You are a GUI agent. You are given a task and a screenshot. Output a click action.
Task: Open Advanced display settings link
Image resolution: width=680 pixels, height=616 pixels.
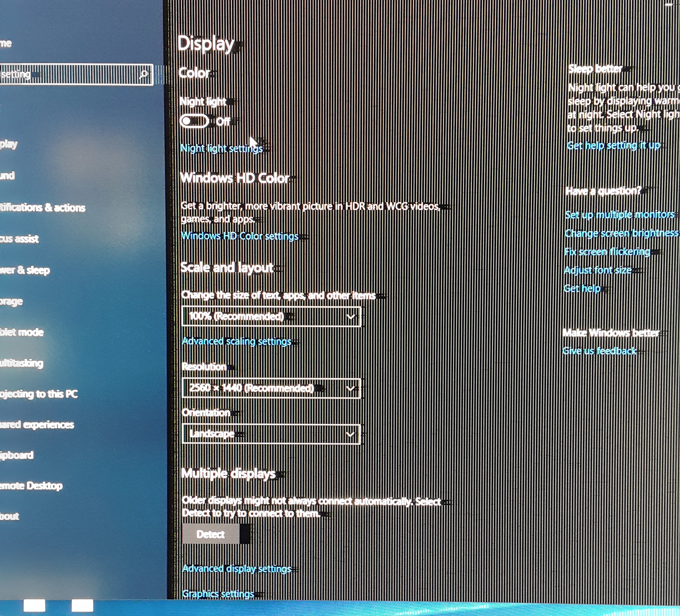[x=236, y=569]
